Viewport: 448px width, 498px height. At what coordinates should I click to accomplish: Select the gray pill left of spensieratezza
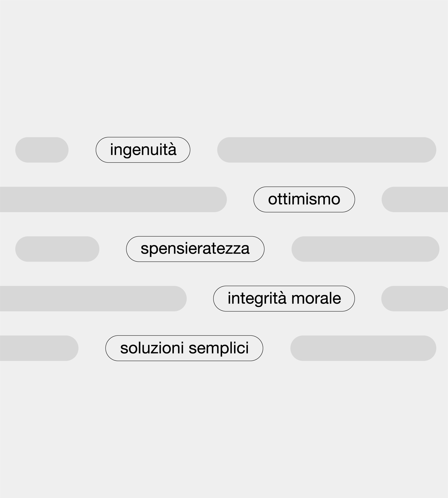(57, 249)
